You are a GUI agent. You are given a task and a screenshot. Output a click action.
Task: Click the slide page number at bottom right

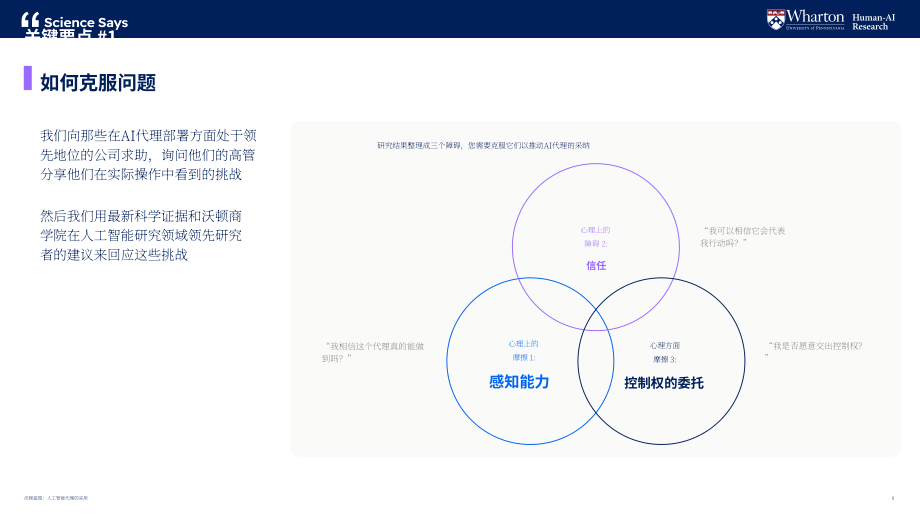coord(892,498)
